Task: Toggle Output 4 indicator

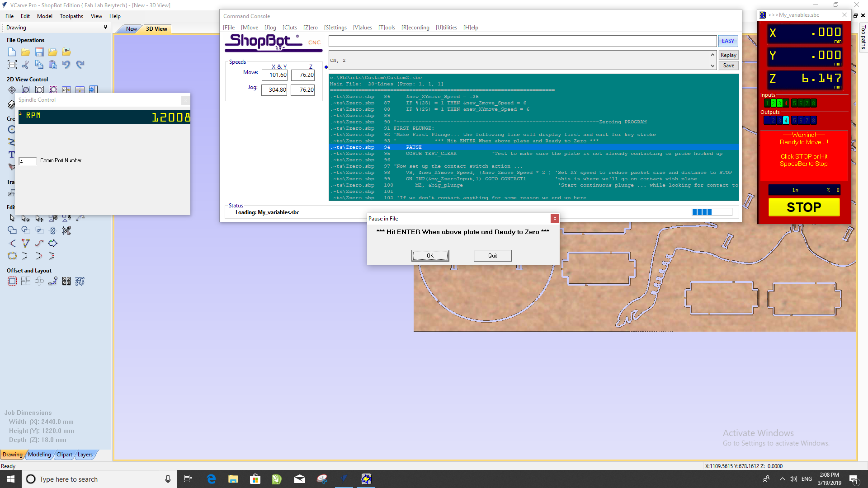Action: pos(786,121)
